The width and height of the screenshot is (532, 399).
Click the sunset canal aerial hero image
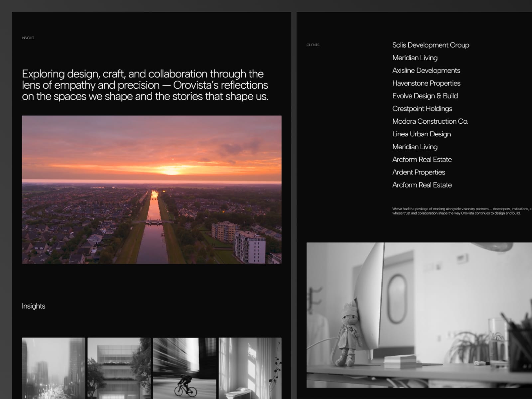152,190
